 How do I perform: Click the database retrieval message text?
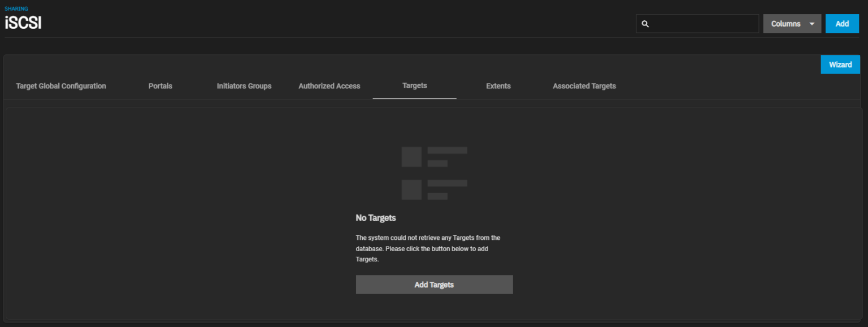coord(428,248)
